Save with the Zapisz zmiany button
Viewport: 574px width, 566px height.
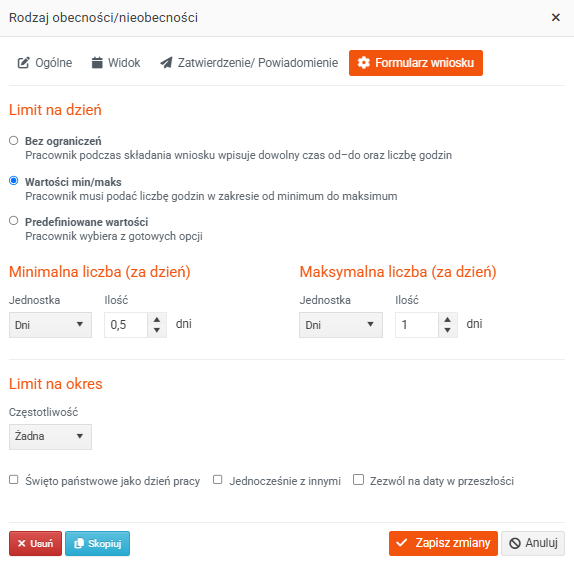443,543
